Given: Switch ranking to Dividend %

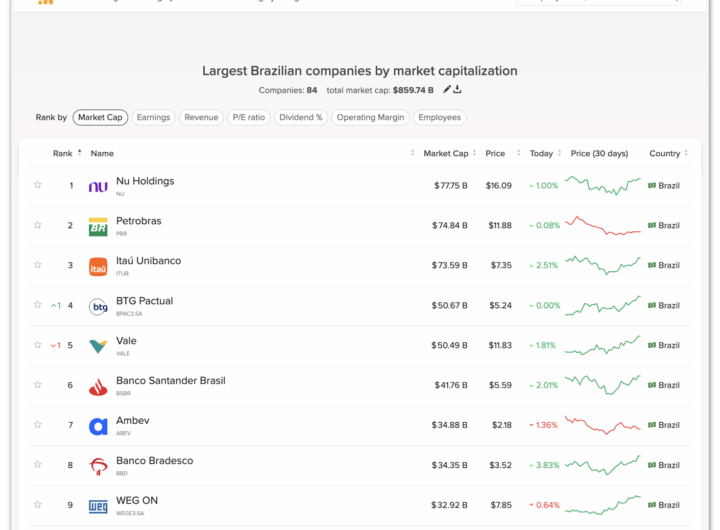Looking at the screenshot, I should click(302, 118).
